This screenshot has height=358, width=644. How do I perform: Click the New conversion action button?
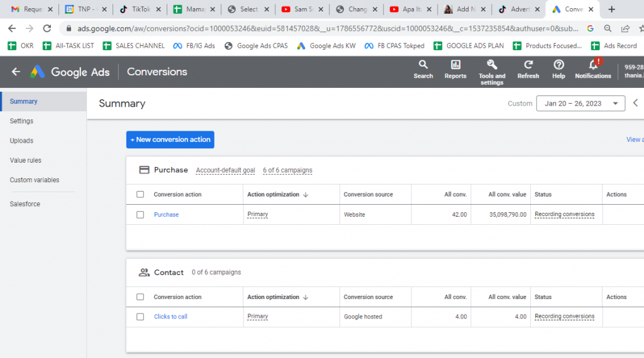[170, 139]
